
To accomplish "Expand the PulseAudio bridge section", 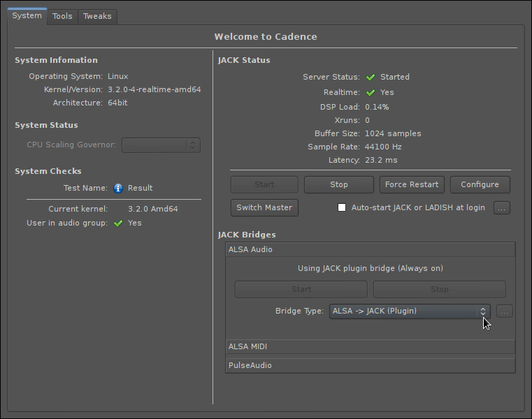I will click(x=370, y=365).
